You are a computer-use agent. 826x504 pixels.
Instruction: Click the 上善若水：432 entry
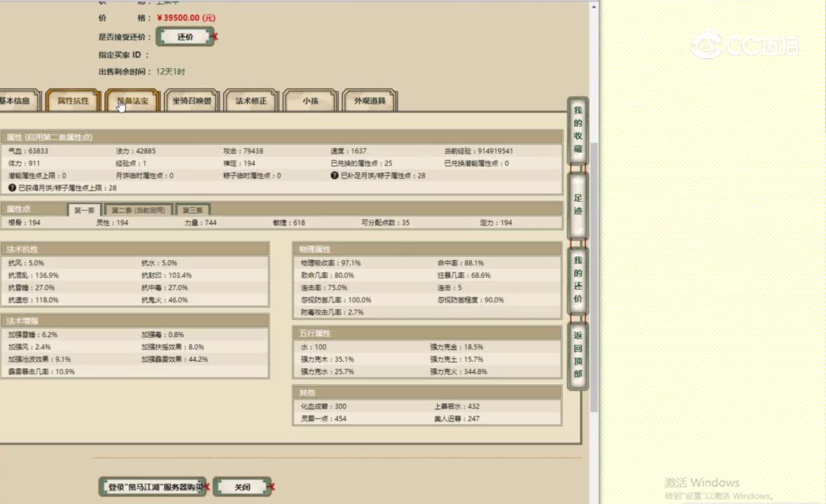[x=456, y=407]
